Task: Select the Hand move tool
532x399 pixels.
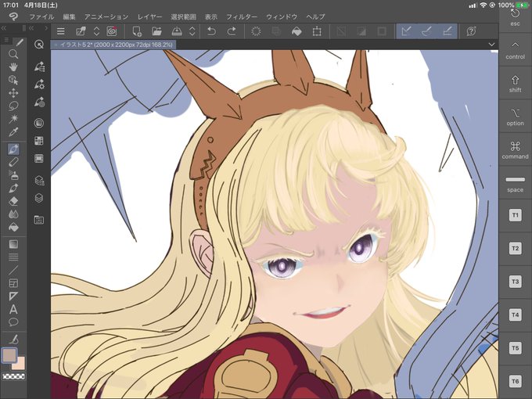Action: click(x=13, y=67)
